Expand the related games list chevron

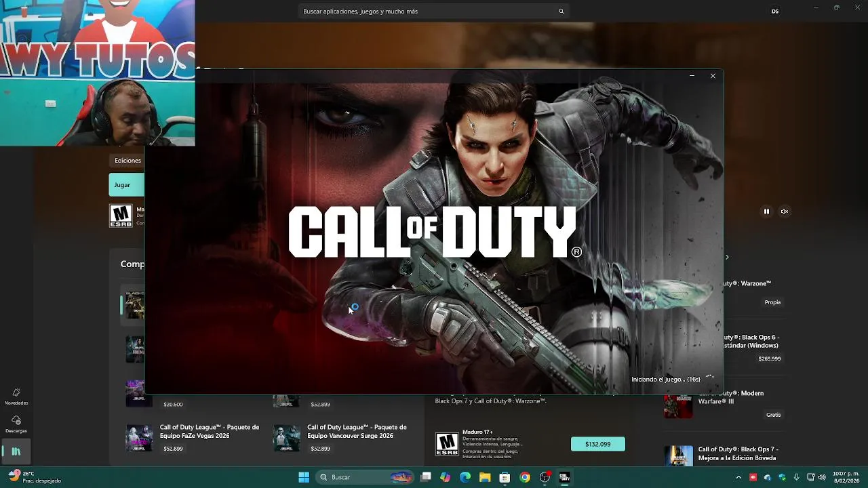[x=727, y=257]
